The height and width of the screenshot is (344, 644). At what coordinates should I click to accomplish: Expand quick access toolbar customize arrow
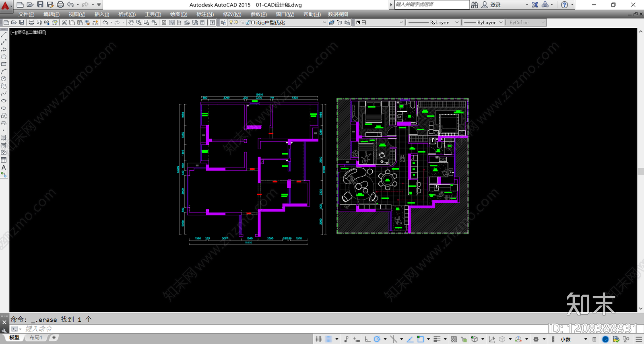coord(99,4)
